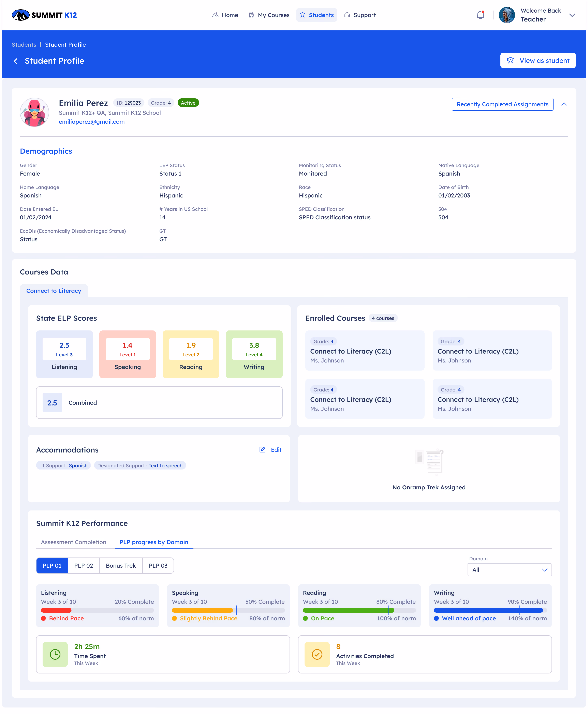Click Emilia Perez's profile avatar
The image size is (588, 714).
click(x=34, y=112)
